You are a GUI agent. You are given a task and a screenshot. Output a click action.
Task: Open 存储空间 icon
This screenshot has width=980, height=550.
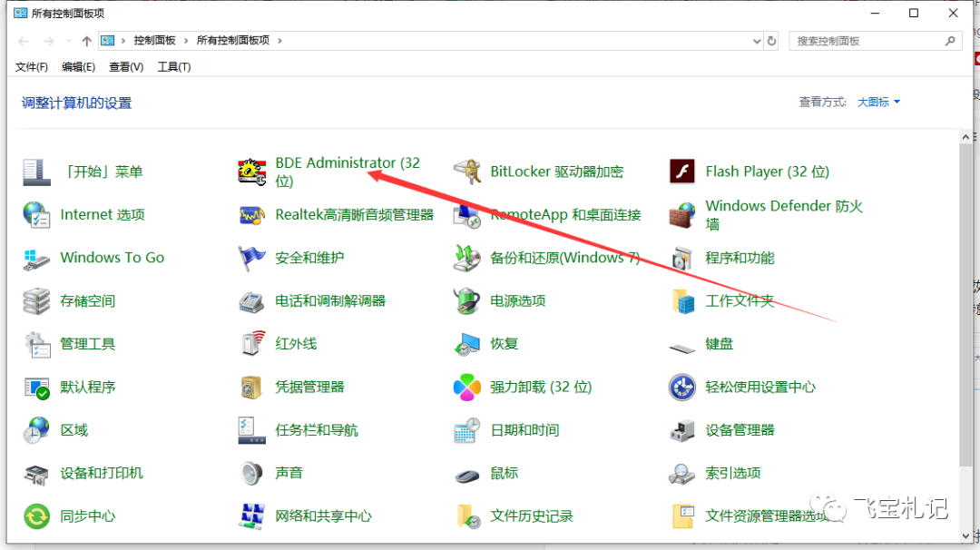(36, 301)
